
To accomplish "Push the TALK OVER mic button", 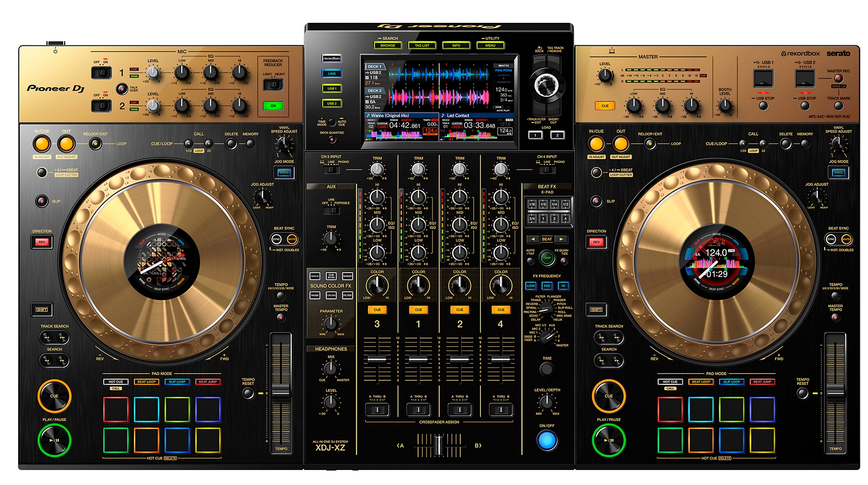I will (121, 89).
